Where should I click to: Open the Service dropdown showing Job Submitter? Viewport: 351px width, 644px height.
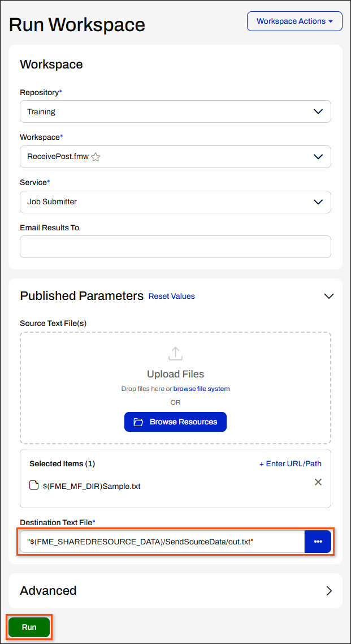pyautogui.click(x=175, y=201)
